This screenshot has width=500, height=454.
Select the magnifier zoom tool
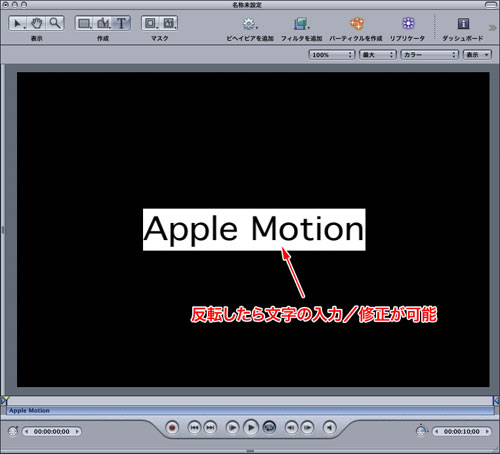55,23
